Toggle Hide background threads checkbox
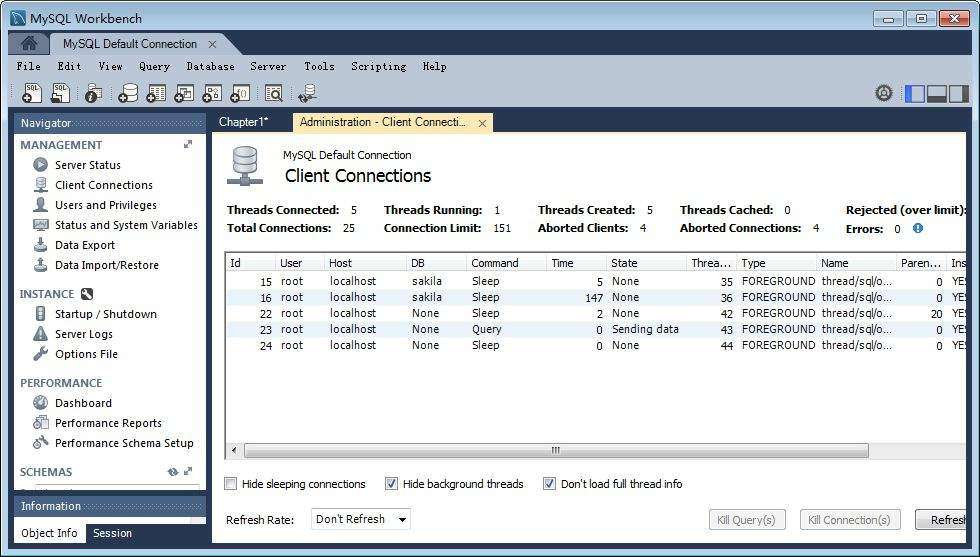The height and width of the screenshot is (557, 980). (391, 484)
